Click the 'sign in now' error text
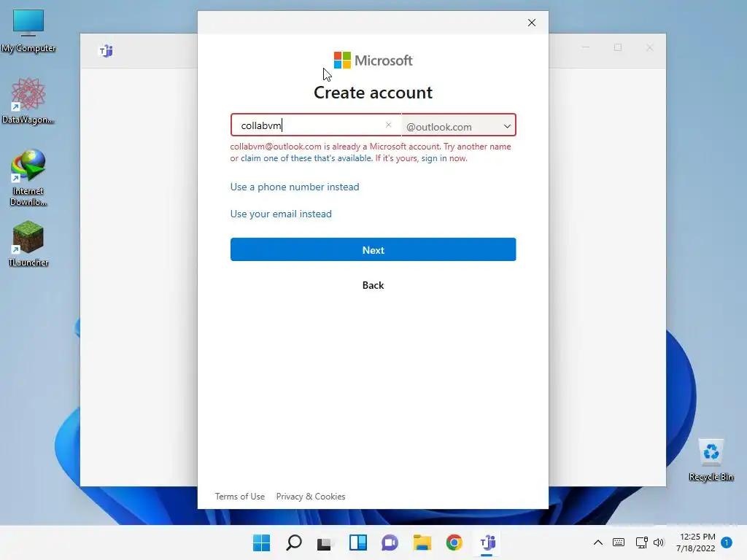The height and width of the screenshot is (560, 747). [444, 158]
